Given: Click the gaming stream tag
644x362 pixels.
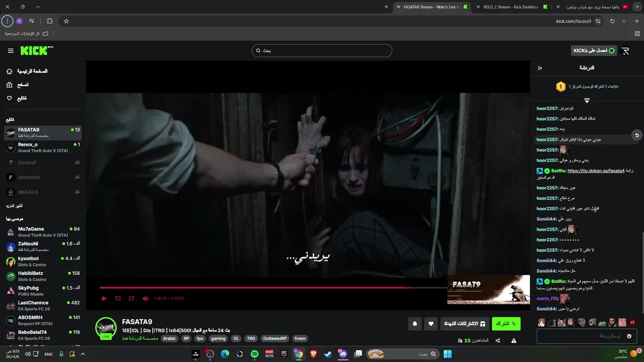Looking at the screenshot, I should coord(218,338).
